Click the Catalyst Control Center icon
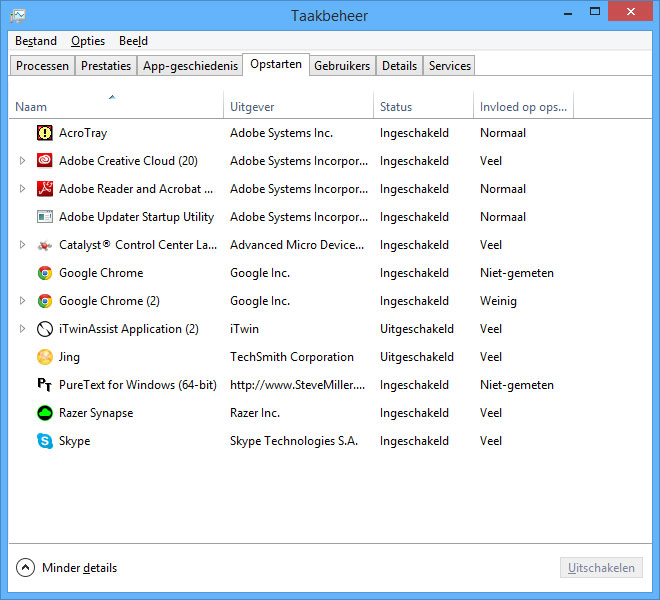The width and height of the screenshot is (660, 600). coord(45,245)
